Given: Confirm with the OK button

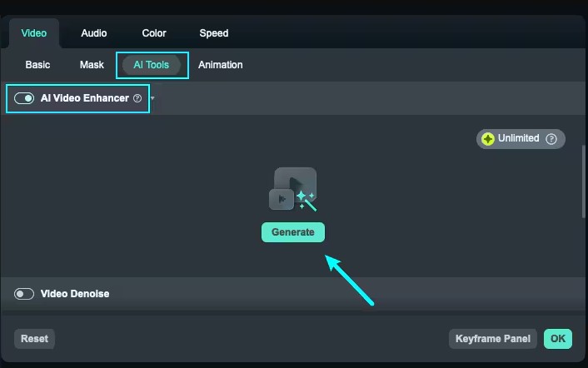Looking at the screenshot, I should pyautogui.click(x=558, y=339).
